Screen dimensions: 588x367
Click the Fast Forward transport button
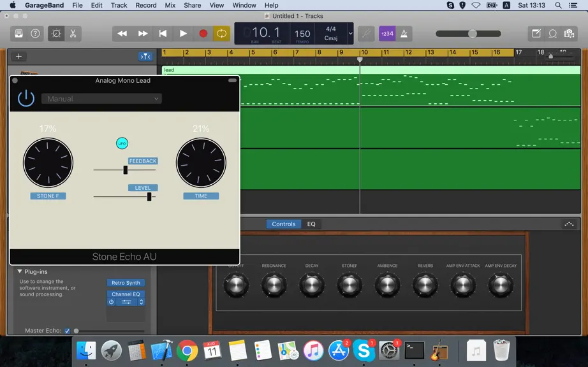[142, 34]
